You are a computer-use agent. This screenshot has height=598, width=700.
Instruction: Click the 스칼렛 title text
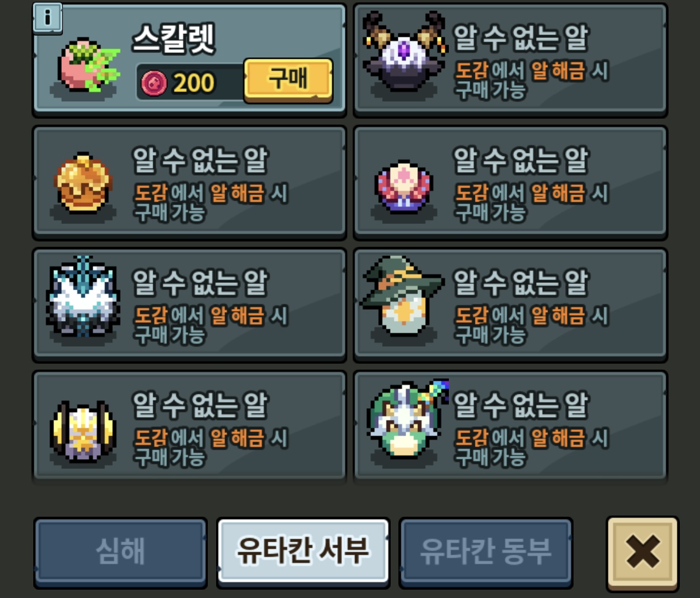[x=173, y=39]
